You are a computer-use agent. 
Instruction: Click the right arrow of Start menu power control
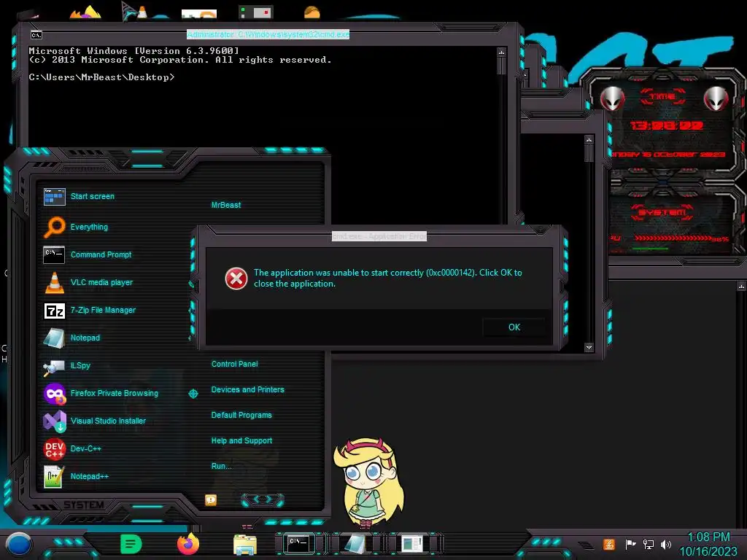(x=269, y=499)
